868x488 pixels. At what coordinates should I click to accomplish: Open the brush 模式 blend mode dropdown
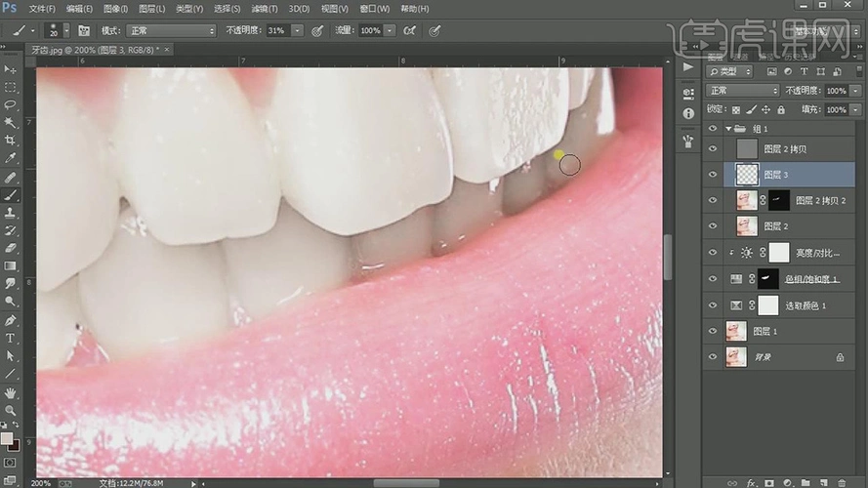coord(171,31)
